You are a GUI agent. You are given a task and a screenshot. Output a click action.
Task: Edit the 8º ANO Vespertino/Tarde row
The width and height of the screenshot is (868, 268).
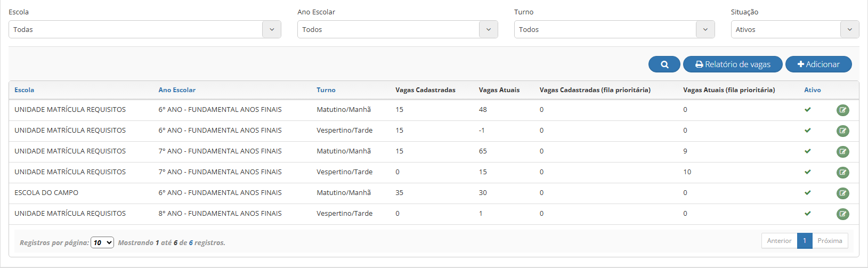point(842,214)
